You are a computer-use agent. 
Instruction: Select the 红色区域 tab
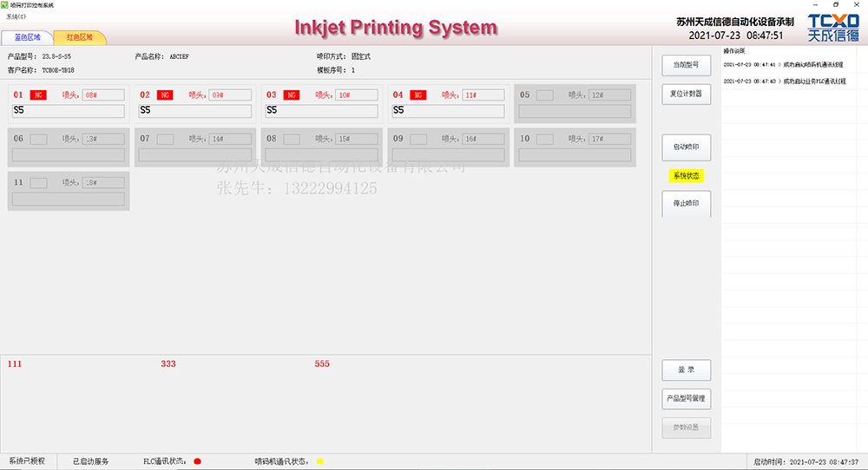(80, 37)
